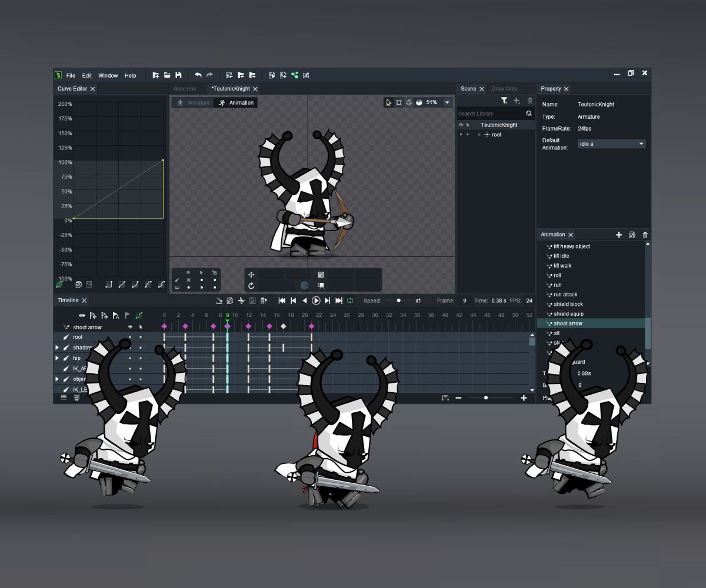Click the move tool cross arrows icon
The width and height of the screenshot is (706, 588).
pos(251,275)
